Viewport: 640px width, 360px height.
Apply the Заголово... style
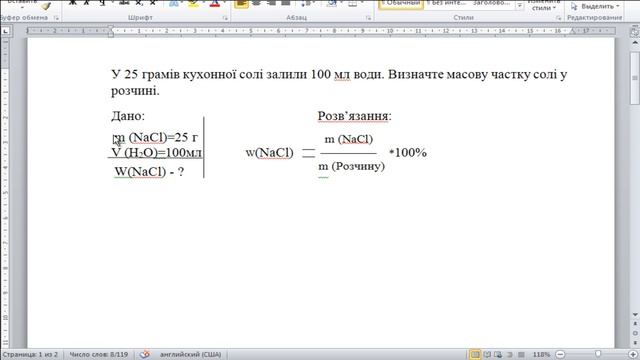[491, 4]
